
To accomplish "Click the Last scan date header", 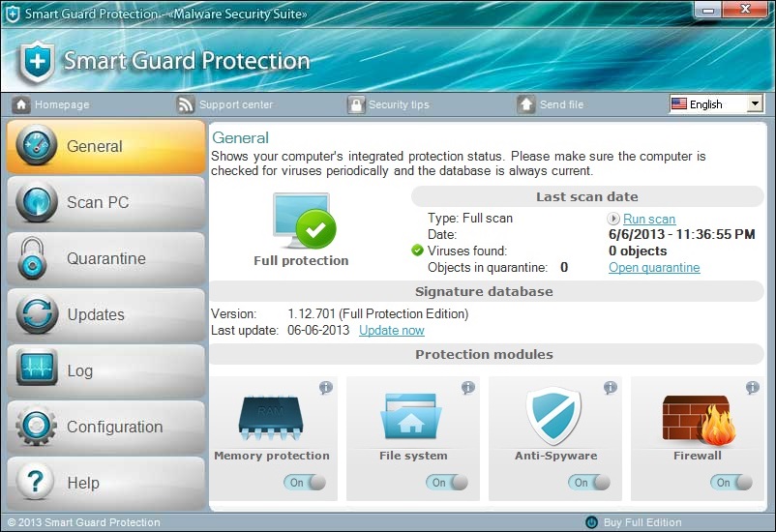I will pos(587,196).
